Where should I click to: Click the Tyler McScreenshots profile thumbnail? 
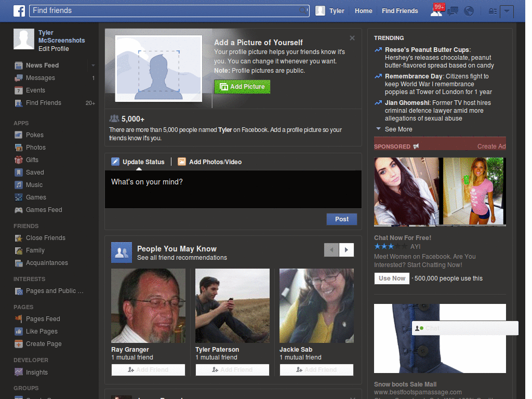pos(24,38)
